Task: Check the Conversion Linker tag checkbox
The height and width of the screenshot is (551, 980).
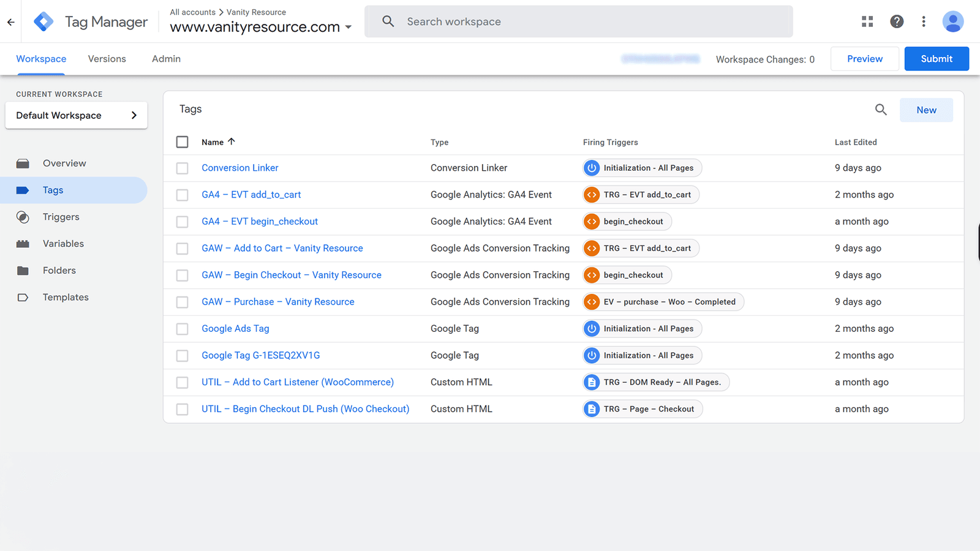Action: click(x=182, y=168)
